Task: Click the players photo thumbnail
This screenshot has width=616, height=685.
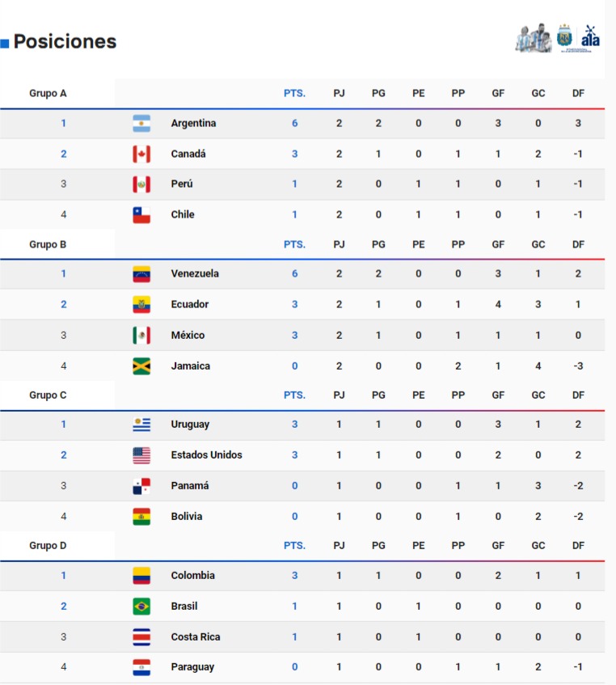Action: (534, 38)
